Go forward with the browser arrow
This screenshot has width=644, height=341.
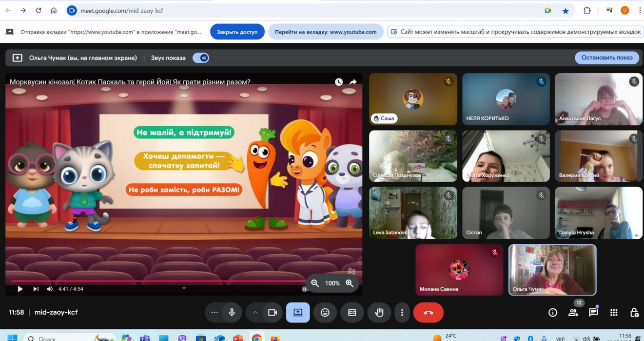click(23, 10)
